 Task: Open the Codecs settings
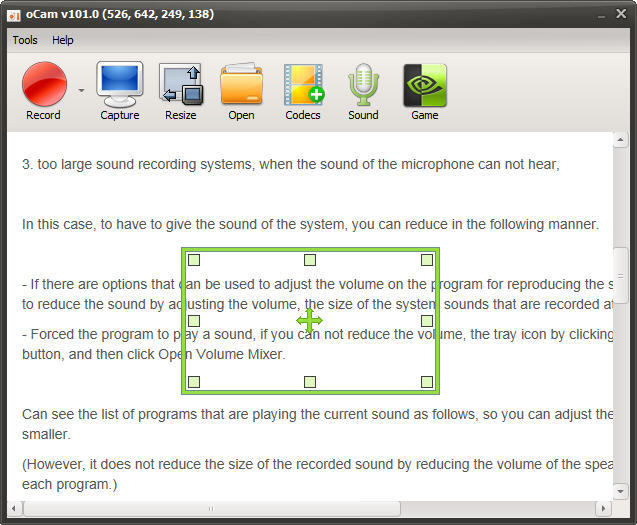tap(303, 84)
